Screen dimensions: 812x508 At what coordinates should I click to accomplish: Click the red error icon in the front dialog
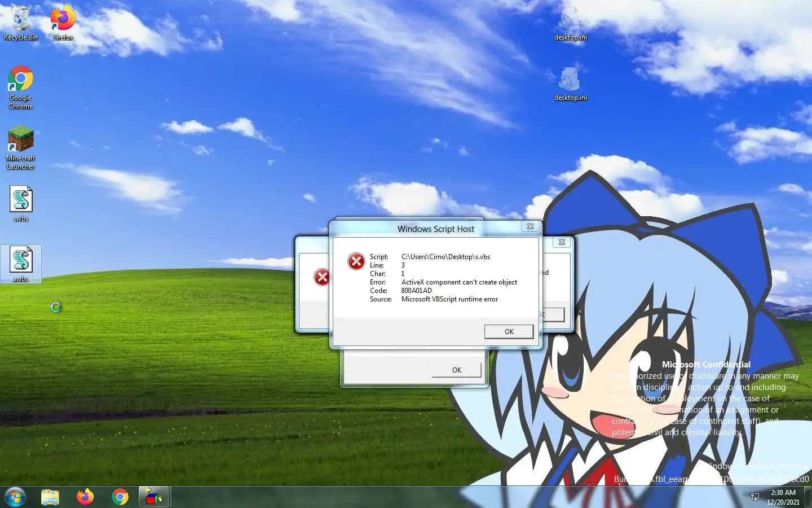coord(356,261)
